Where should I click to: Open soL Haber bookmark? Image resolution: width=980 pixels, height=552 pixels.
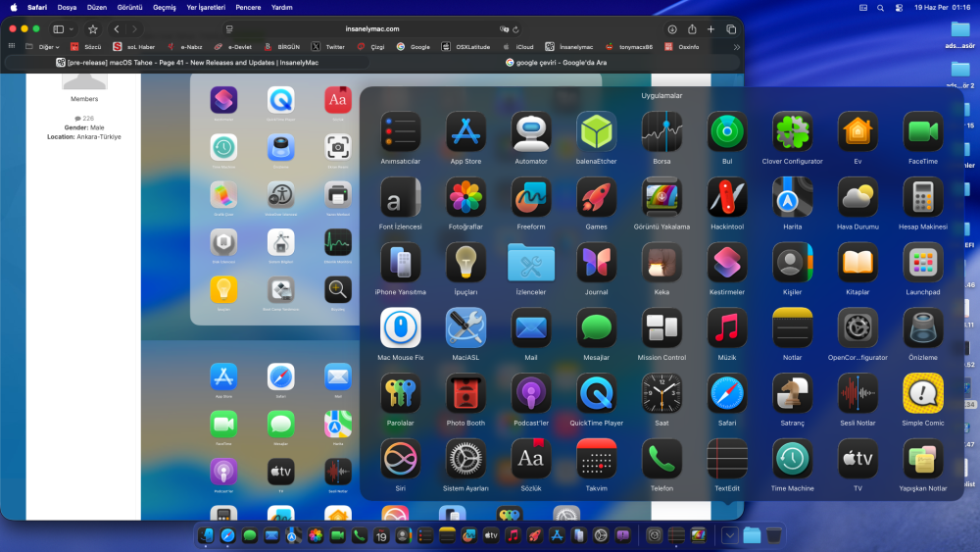[x=133, y=47]
